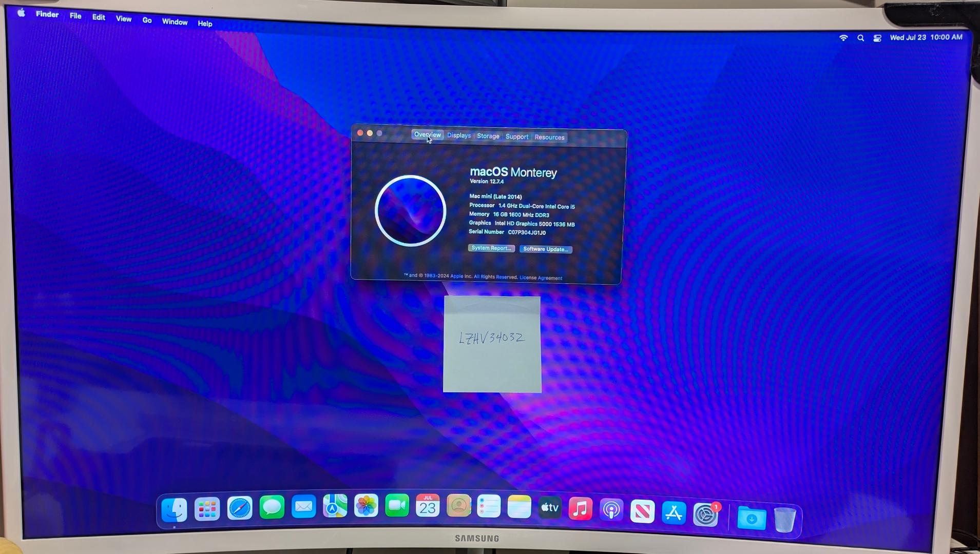The image size is (980, 554).
Task: Click the serial number C07P304JG1J0
Action: (527, 233)
